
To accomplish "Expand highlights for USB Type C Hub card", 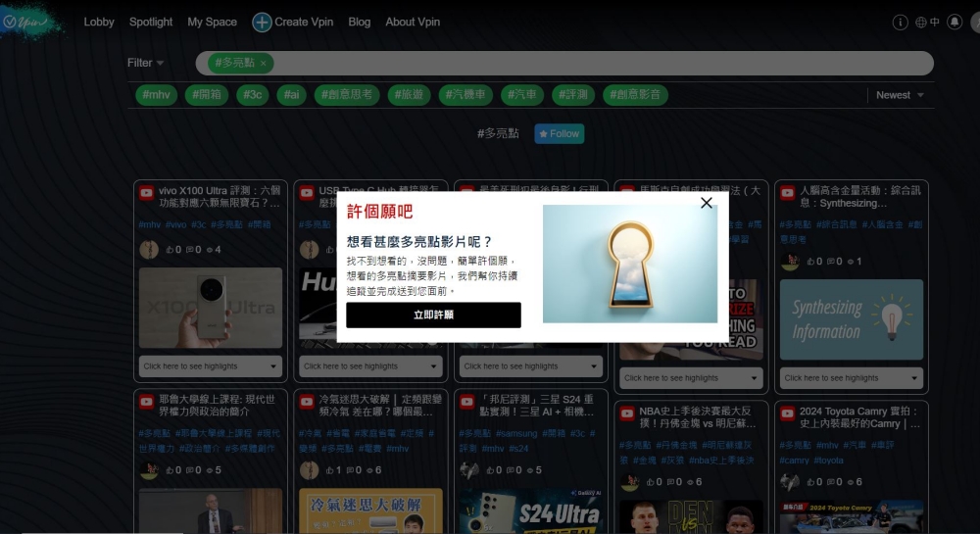I will 370,366.
